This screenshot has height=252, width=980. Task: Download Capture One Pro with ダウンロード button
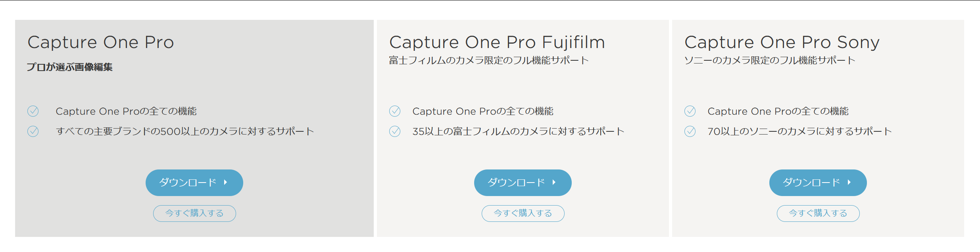coord(194,183)
